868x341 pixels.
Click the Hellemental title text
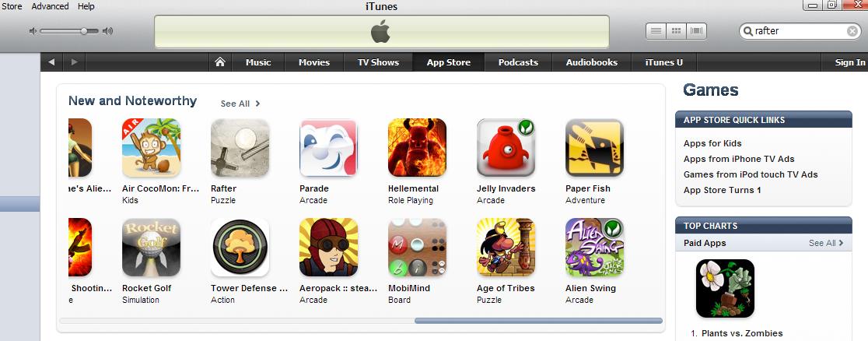(413, 188)
